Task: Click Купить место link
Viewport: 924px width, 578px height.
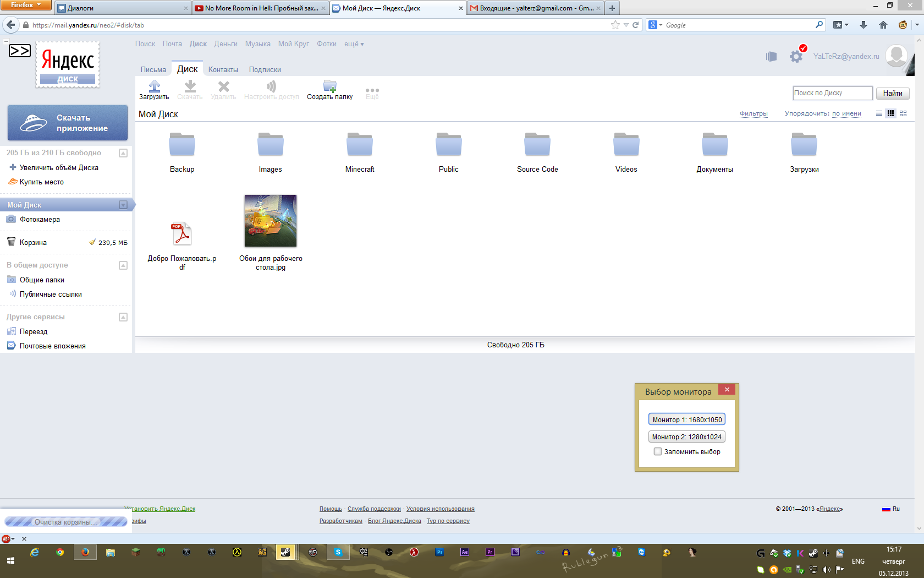Action: 42,182
